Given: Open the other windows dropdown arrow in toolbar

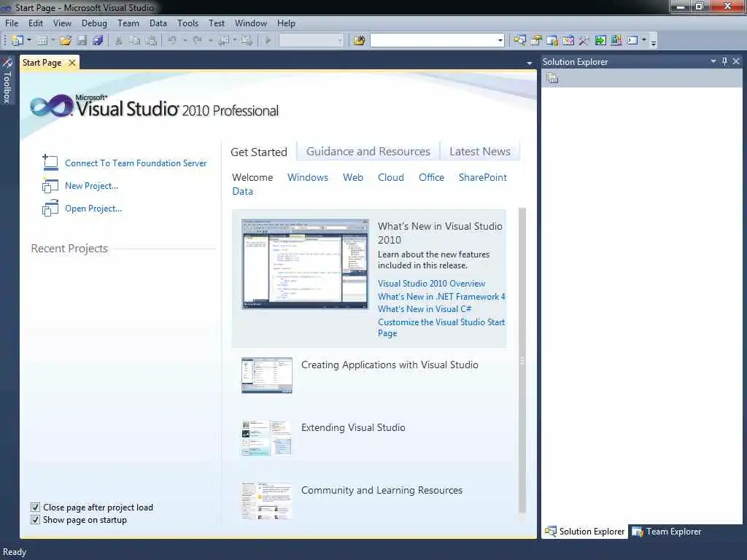Looking at the screenshot, I should coord(644,41).
